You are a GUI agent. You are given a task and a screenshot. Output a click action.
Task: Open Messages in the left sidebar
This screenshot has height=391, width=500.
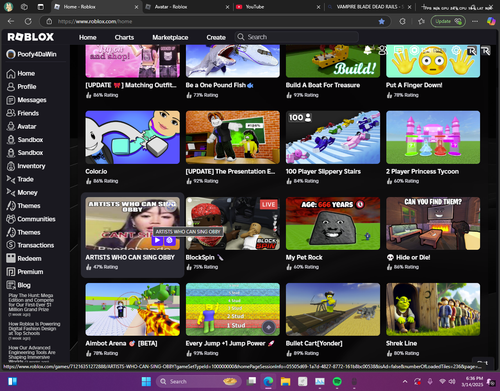click(26, 100)
